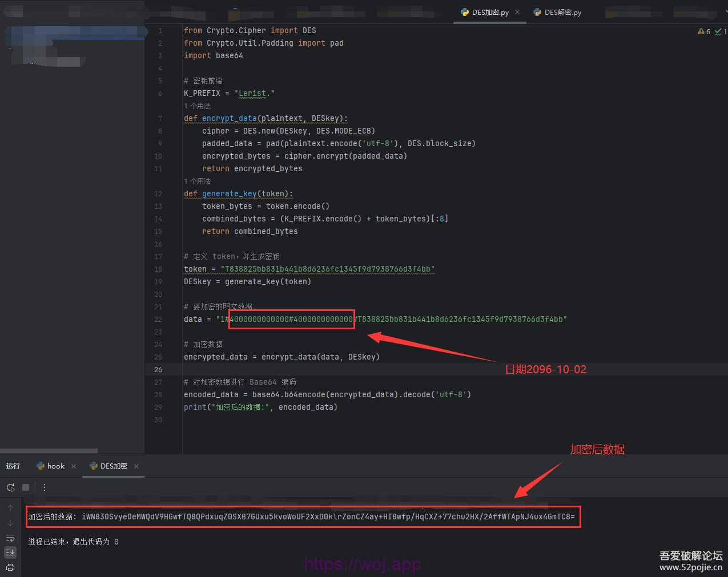Click the warnings indicator showing 6
This screenshot has width=728, height=577.
tap(704, 32)
